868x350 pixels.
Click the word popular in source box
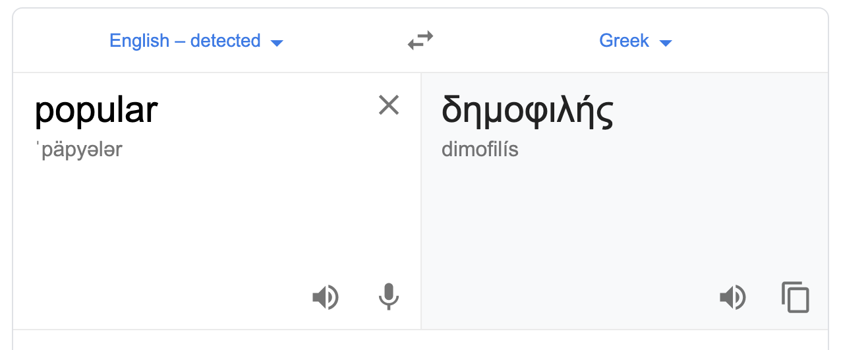pos(96,110)
